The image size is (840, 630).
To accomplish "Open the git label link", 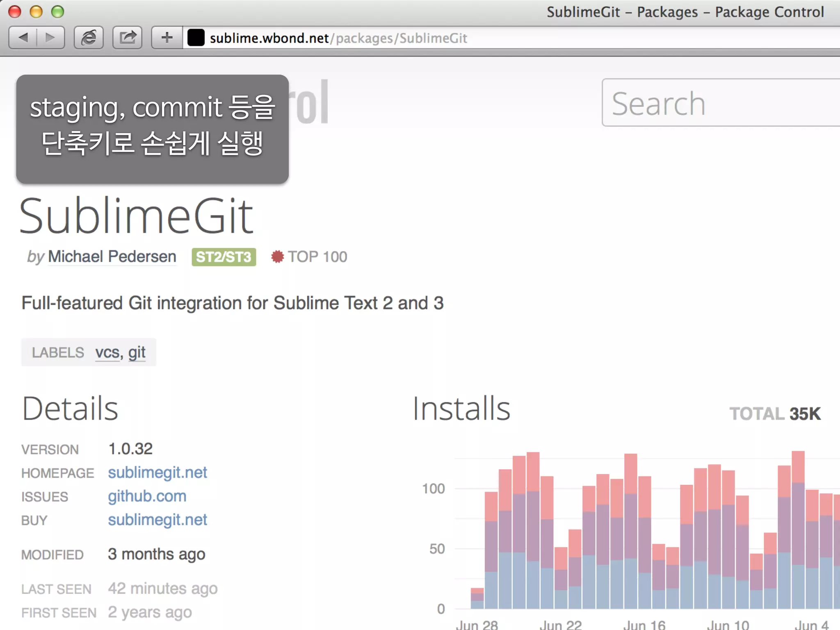I will click(x=137, y=352).
